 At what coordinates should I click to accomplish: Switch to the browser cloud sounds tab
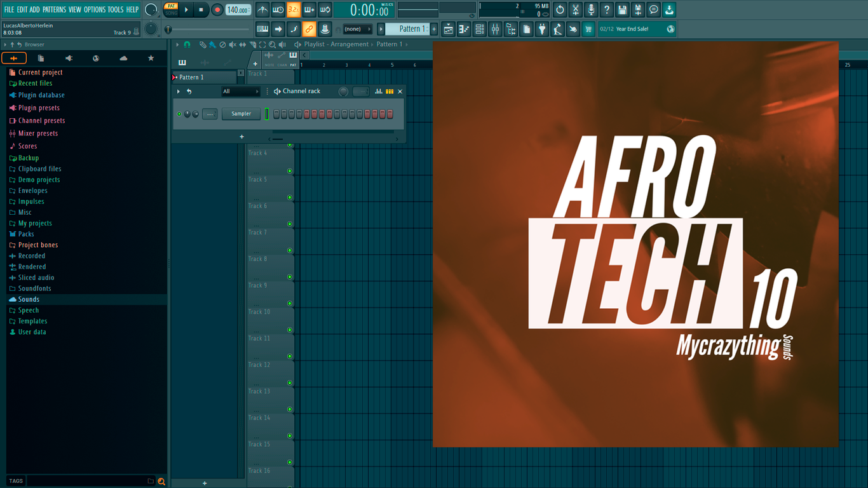(x=123, y=58)
